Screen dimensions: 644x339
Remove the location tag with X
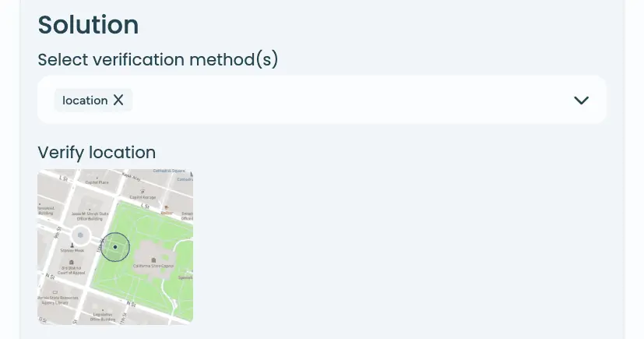coord(118,100)
